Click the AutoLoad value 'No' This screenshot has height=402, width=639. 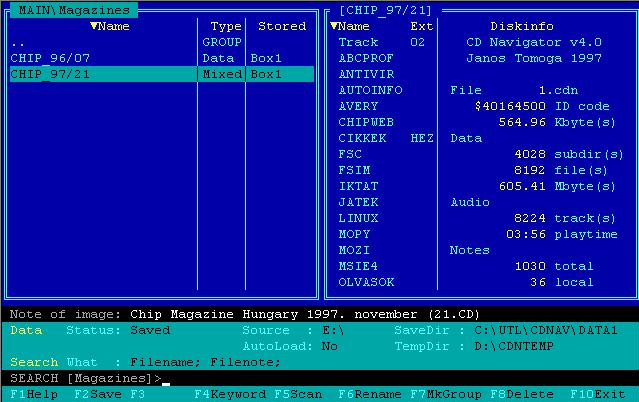[x=329, y=346]
